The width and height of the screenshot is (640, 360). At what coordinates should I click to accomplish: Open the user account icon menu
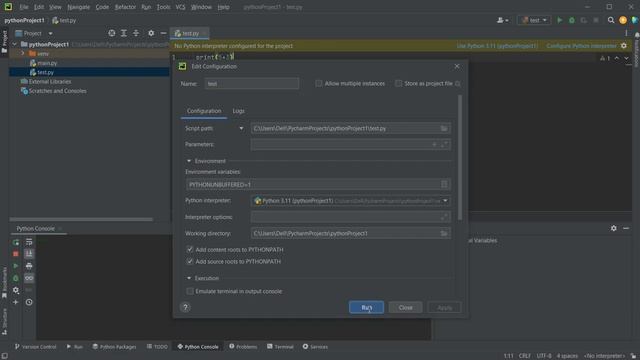(502, 20)
